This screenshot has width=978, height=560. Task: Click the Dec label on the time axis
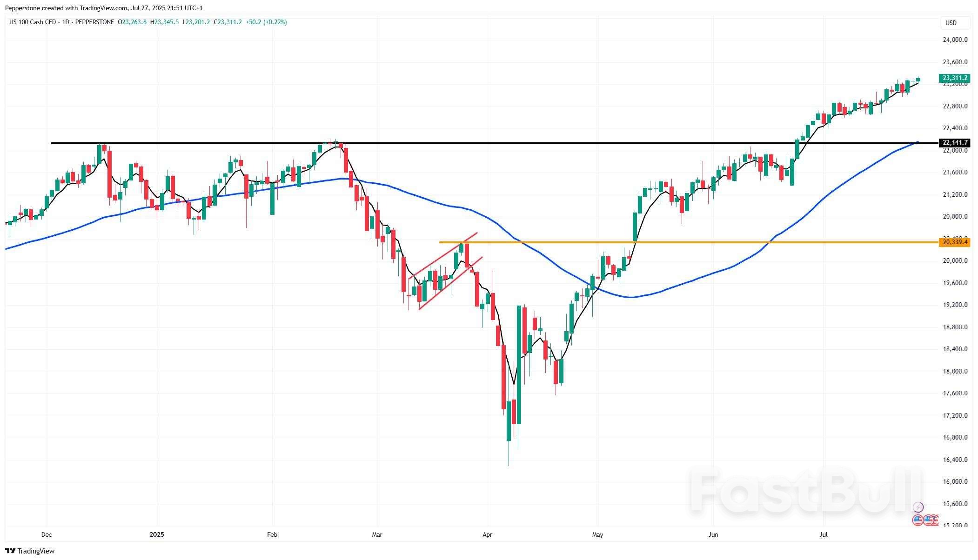coord(47,534)
